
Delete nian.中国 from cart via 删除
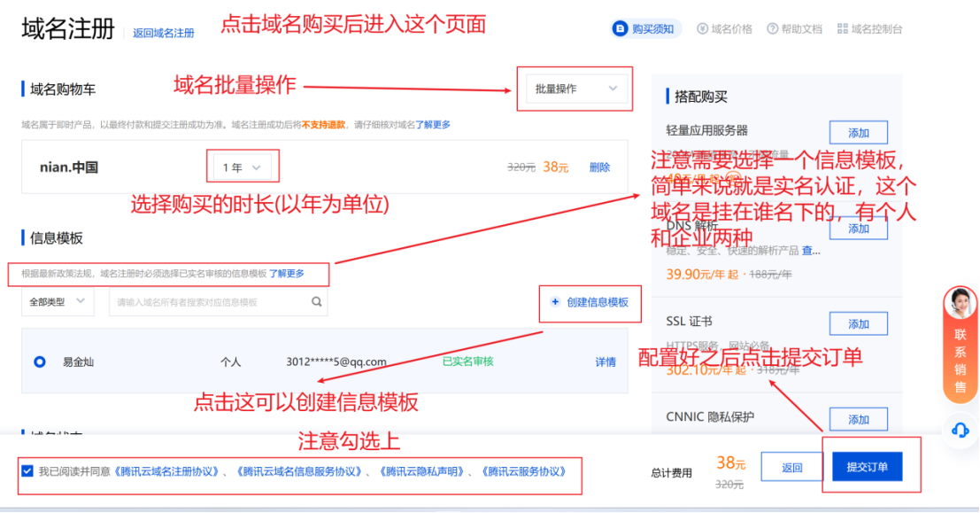click(x=599, y=167)
